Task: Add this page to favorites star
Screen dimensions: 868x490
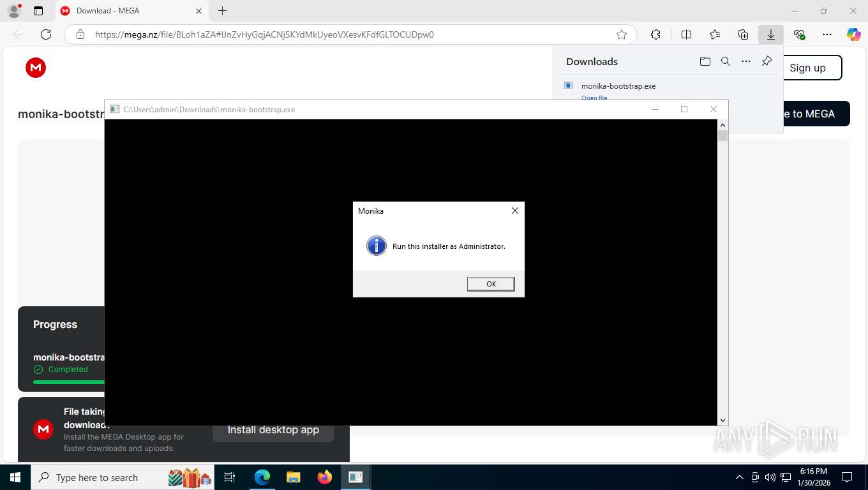Action: tap(622, 34)
